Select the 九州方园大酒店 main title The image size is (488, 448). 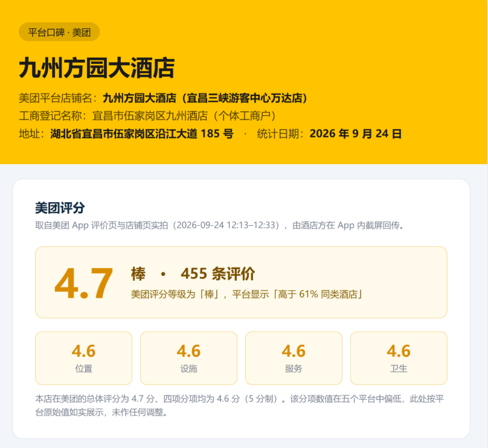pyautogui.click(x=97, y=68)
